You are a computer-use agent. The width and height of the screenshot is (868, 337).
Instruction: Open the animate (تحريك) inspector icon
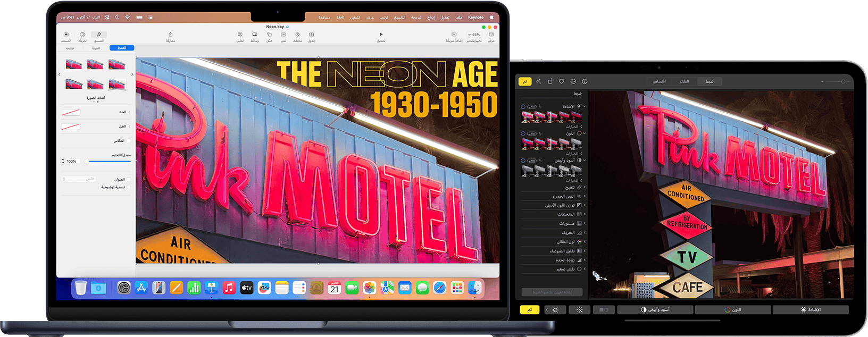[82, 35]
